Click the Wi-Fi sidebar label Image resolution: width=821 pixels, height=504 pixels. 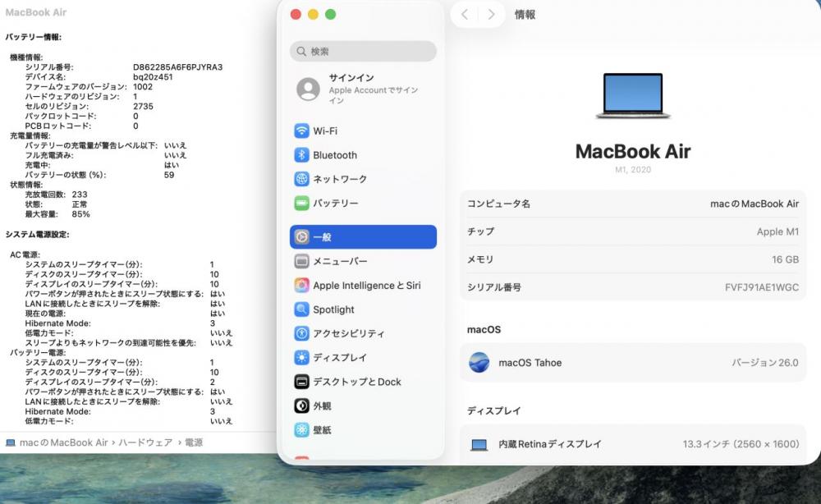(x=325, y=131)
